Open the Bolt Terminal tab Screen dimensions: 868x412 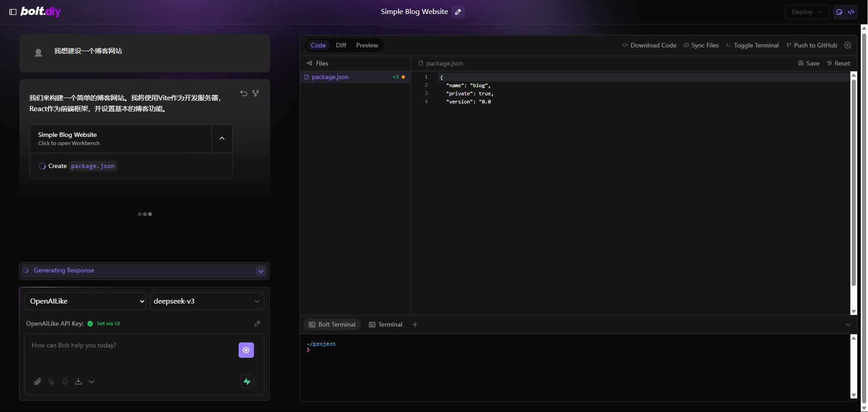coord(332,325)
